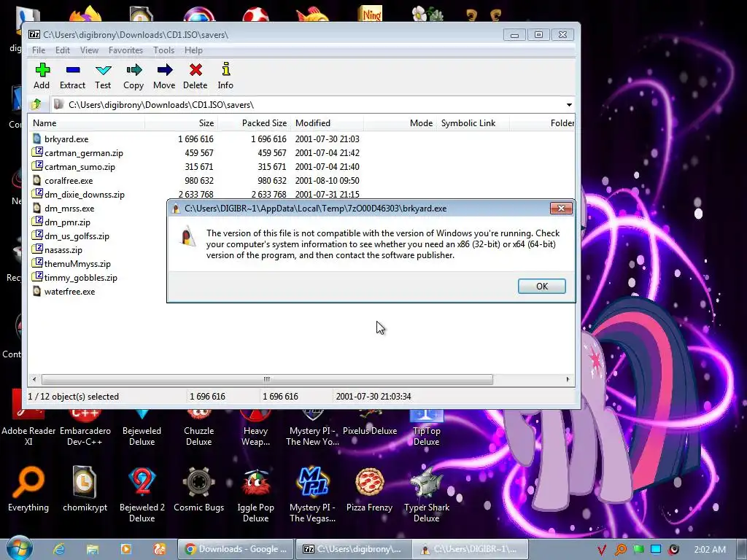Sort file list by Name column header
747x560 pixels.
click(86, 122)
